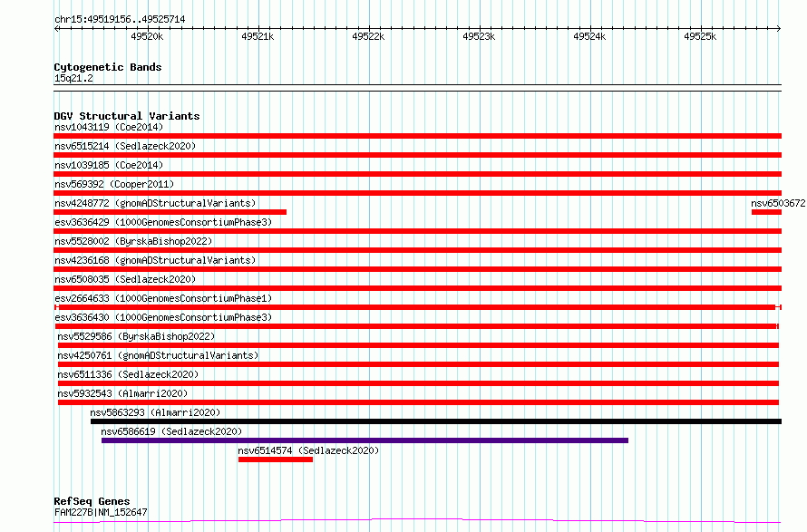Screen dimensions: 807x532
Task: Click the red bar for nsv569392
Action: coord(417,193)
